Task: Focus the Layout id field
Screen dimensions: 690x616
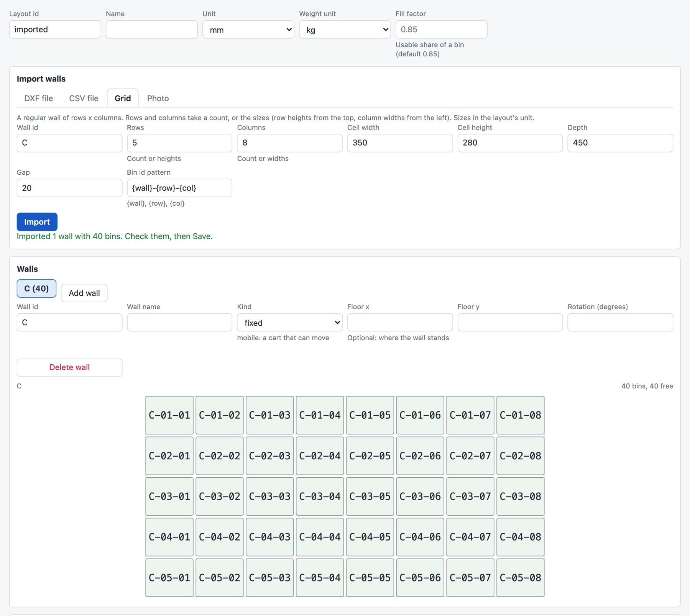Action: 55,29
